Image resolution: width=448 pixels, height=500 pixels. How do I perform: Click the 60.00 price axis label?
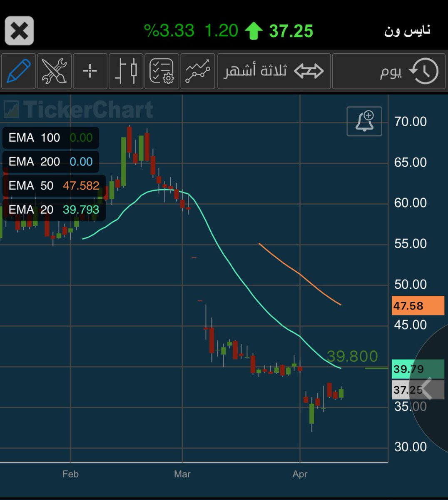410,203
